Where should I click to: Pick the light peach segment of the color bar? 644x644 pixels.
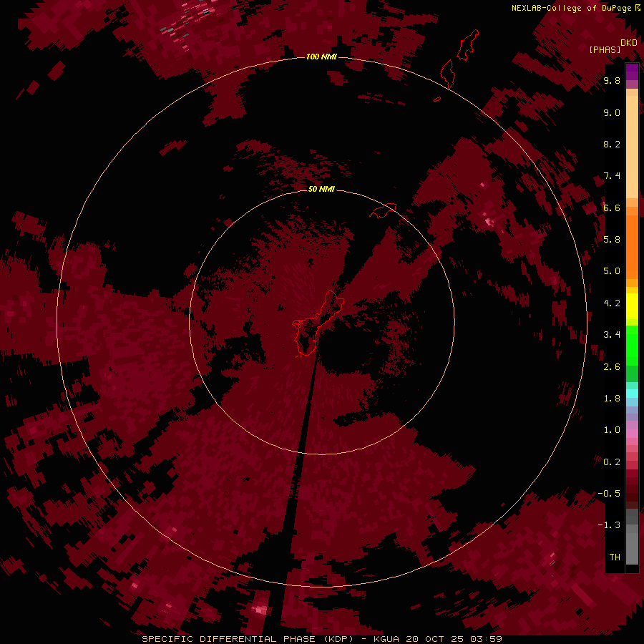pyautogui.click(x=632, y=147)
